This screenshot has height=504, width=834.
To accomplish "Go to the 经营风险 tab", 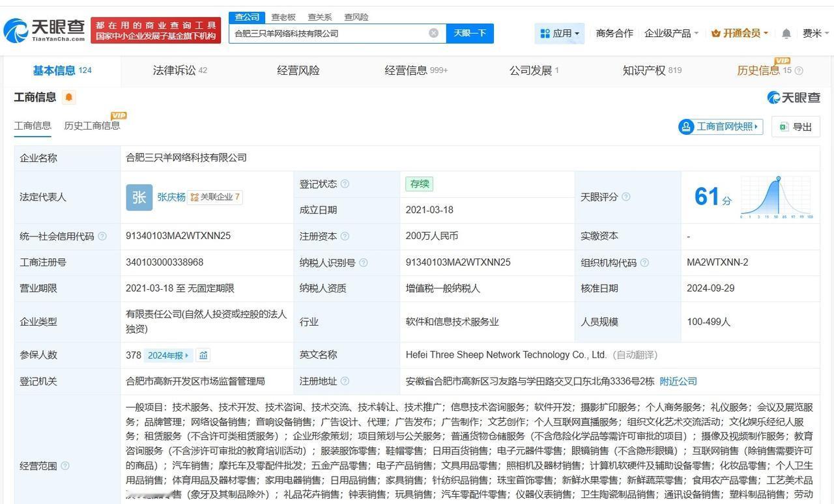I will (298, 70).
